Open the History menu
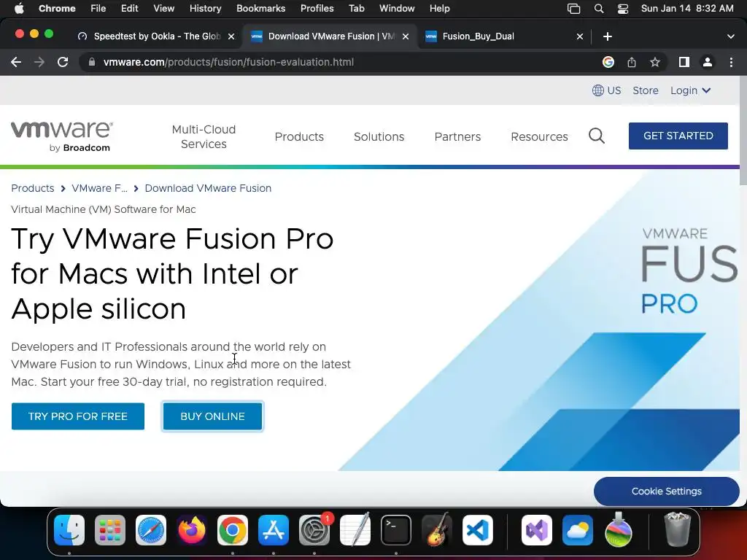747x560 pixels. click(x=205, y=9)
